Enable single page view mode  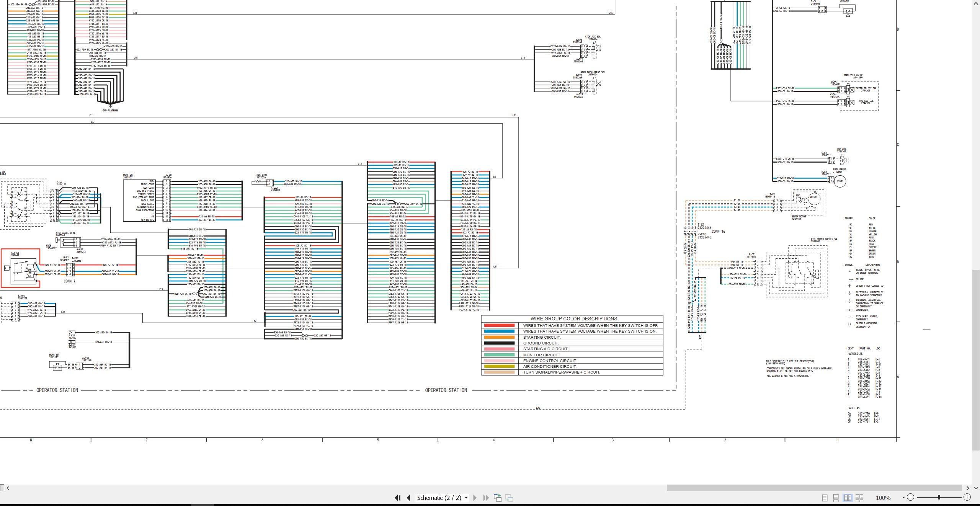coord(825,498)
